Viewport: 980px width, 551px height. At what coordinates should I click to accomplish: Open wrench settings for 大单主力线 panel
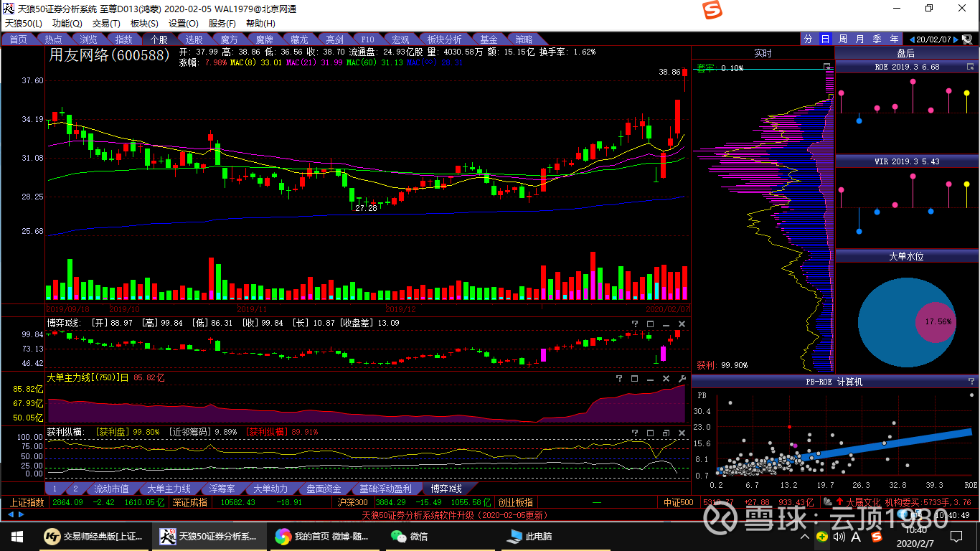pyautogui.click(x=682, y=378)
